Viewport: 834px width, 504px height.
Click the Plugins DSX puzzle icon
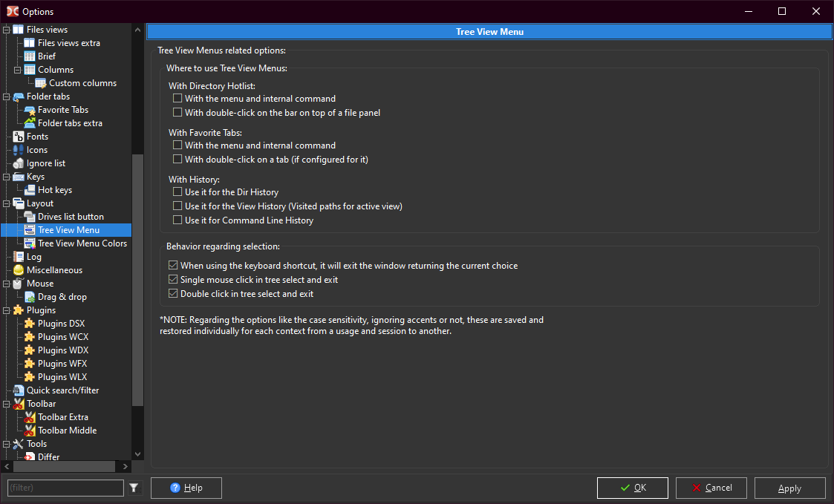coord(30,324)
